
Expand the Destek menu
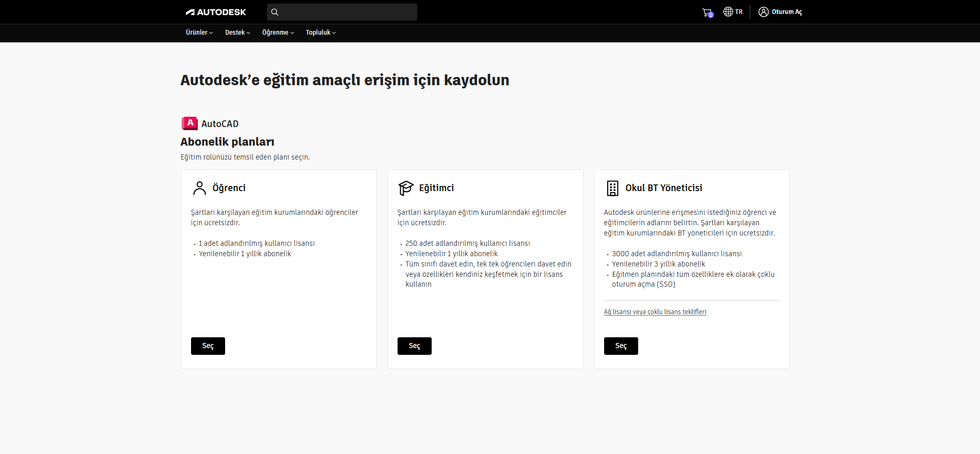pyautogui.click(x=238, y=33)
